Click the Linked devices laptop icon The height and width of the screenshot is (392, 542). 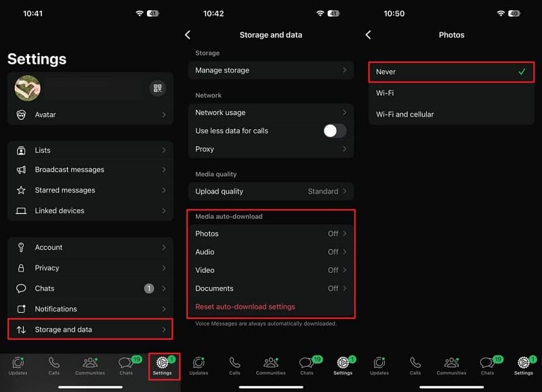tap(21, 211)
